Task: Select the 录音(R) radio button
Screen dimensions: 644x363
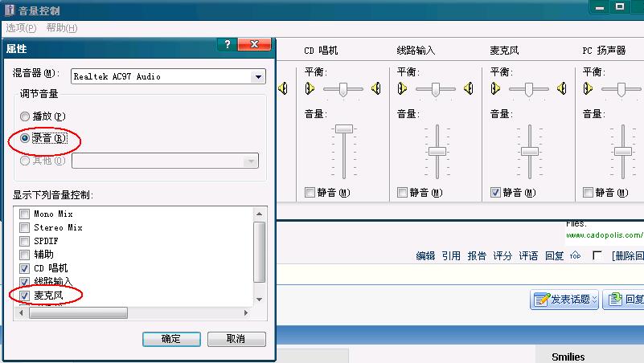Action: coord(25,138)
